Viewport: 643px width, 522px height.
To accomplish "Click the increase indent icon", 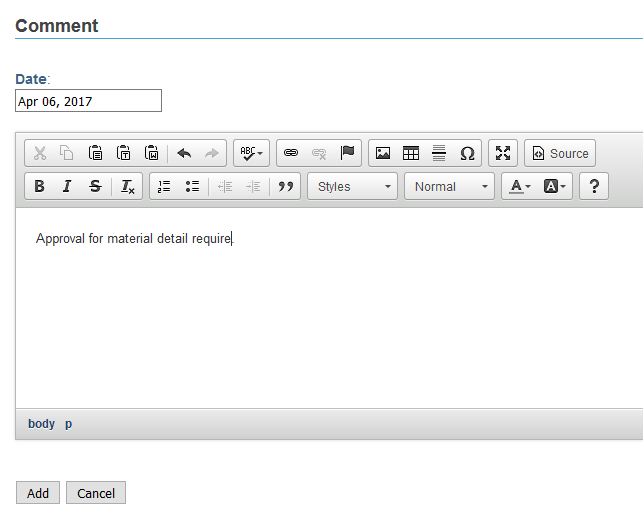I will [x=253, y=186].
